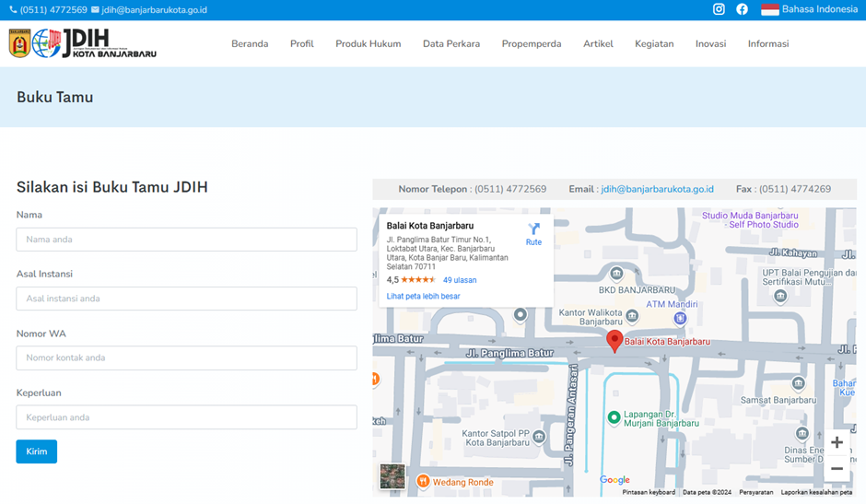Open the 49 ulasan reviews link
The height and width of the screenshot is (504, 866).
coord(460,280)
